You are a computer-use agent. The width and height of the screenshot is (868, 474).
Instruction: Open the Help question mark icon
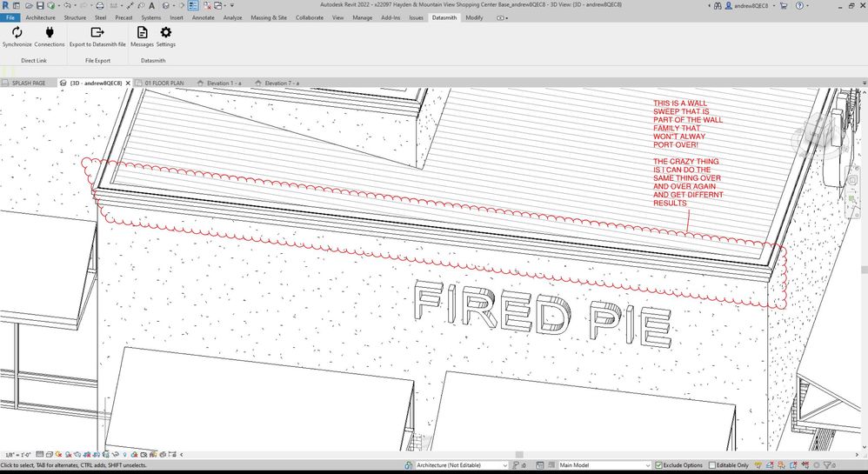click(799, 5)
